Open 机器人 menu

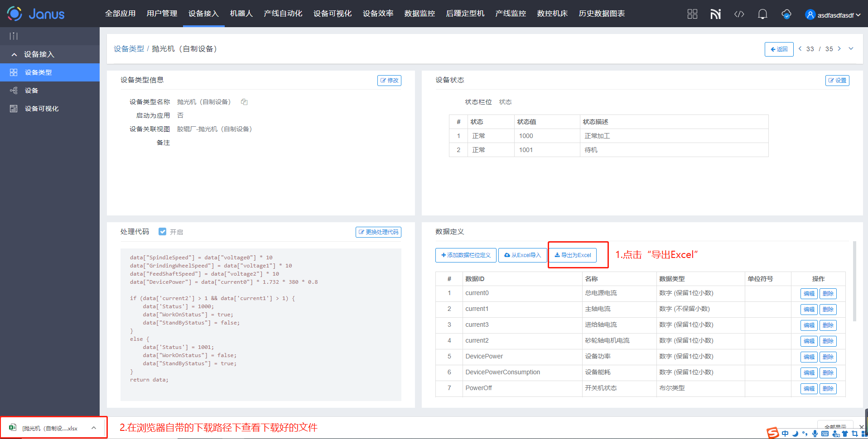241,14
